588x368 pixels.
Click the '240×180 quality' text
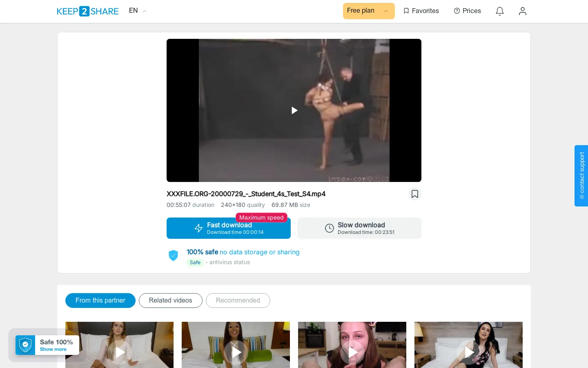243,205
